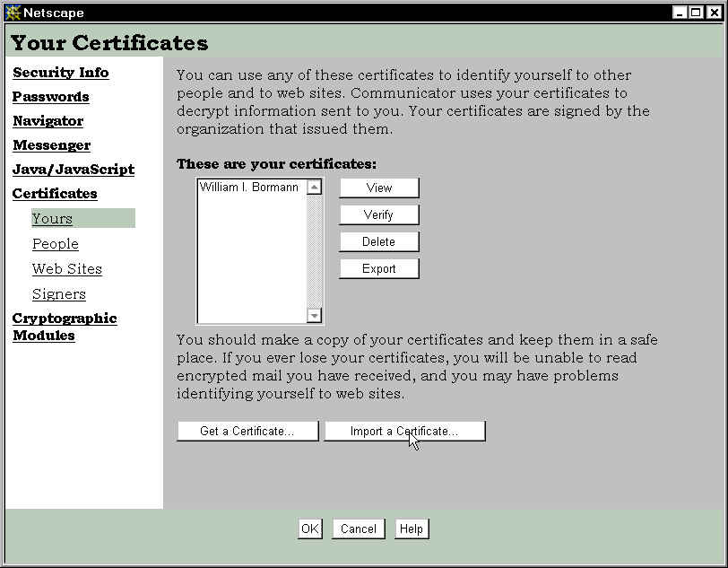The width and height of the screenshot is (728, 568).
Task: Go to the Passwords section
Action: 50,97
